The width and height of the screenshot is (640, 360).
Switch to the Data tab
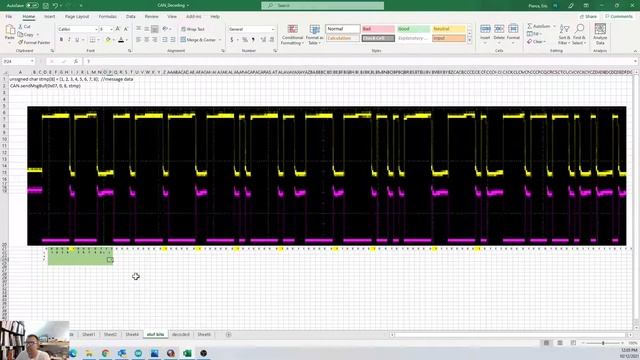[x=131, y=17]
